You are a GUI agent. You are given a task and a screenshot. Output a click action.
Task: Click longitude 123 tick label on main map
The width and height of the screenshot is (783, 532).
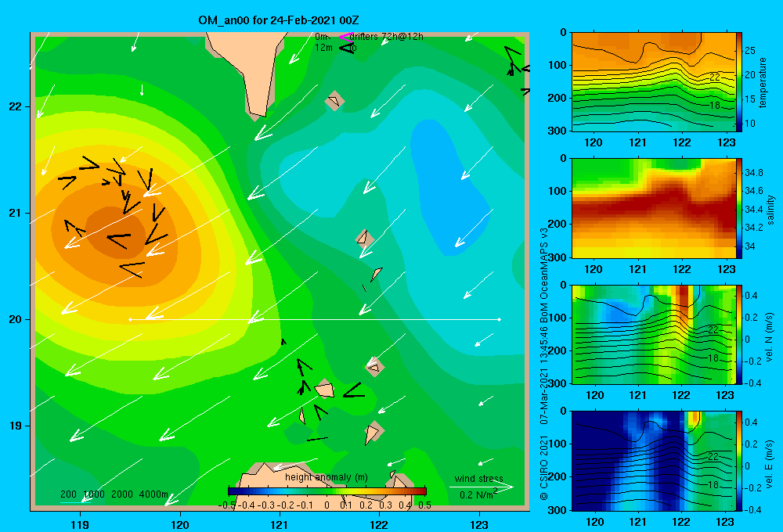click(x=479, y=524)
